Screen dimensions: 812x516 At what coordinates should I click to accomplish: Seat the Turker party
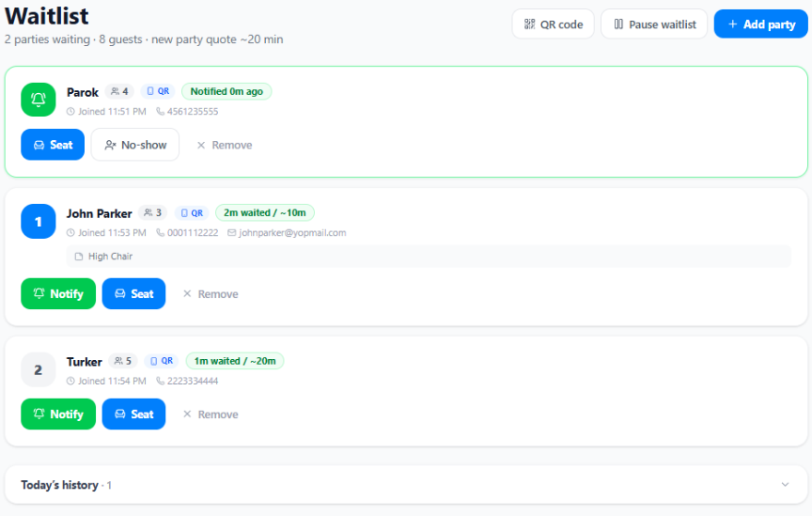pyautogui.click(x=133, y=414)
